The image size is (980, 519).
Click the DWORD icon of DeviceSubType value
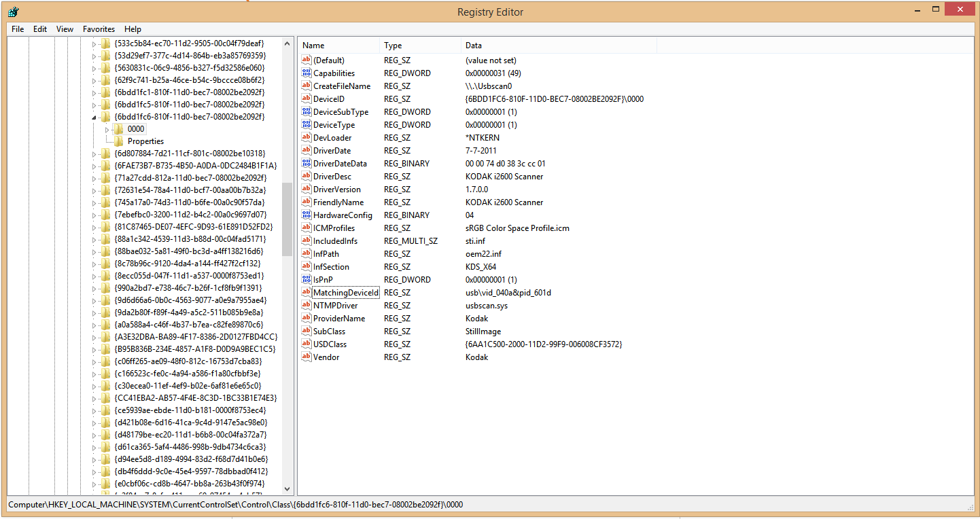(x=306, y=112)
